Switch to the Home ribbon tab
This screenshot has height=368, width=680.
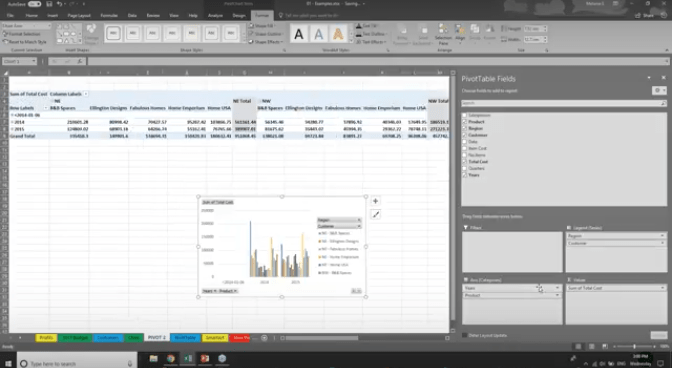[31, 16]
